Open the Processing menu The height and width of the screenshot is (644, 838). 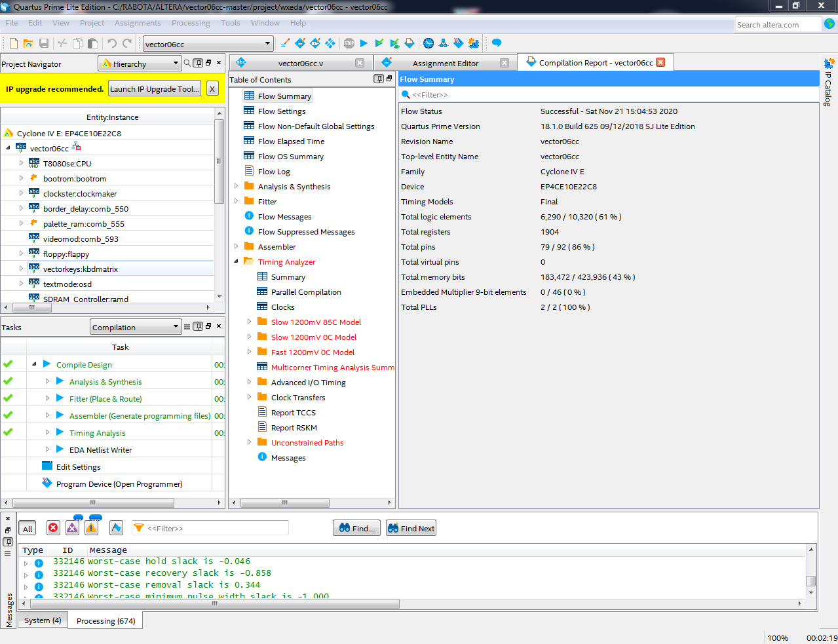[191, 23]
